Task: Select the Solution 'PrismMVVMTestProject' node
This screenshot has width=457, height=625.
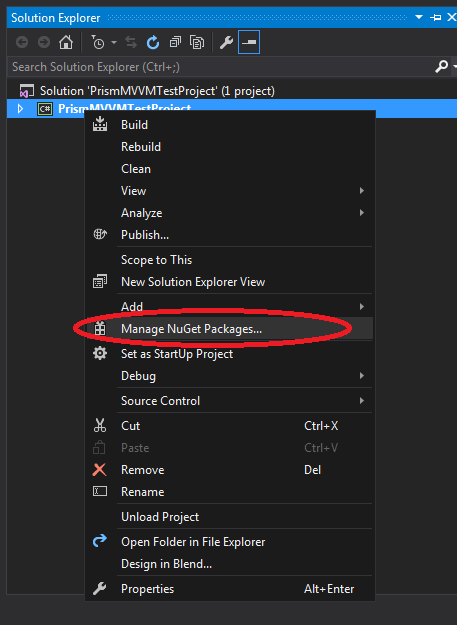Action: [157, 91]
